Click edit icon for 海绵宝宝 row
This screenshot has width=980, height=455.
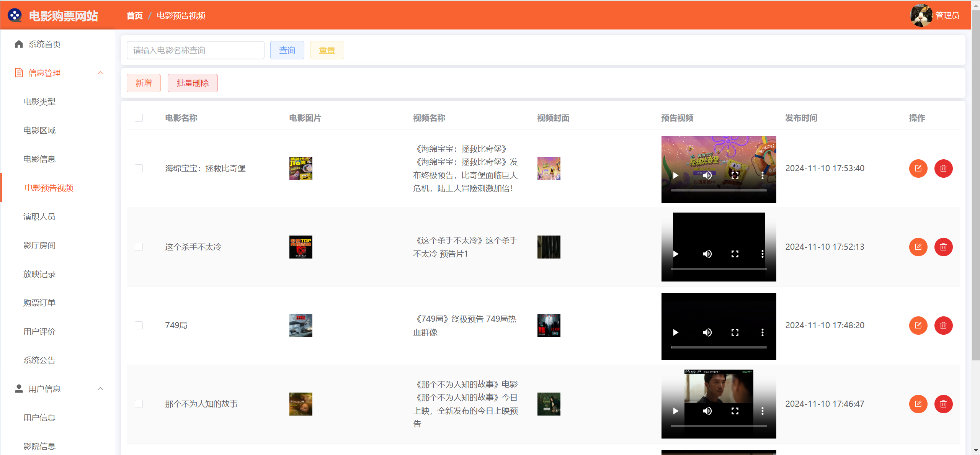918,169
